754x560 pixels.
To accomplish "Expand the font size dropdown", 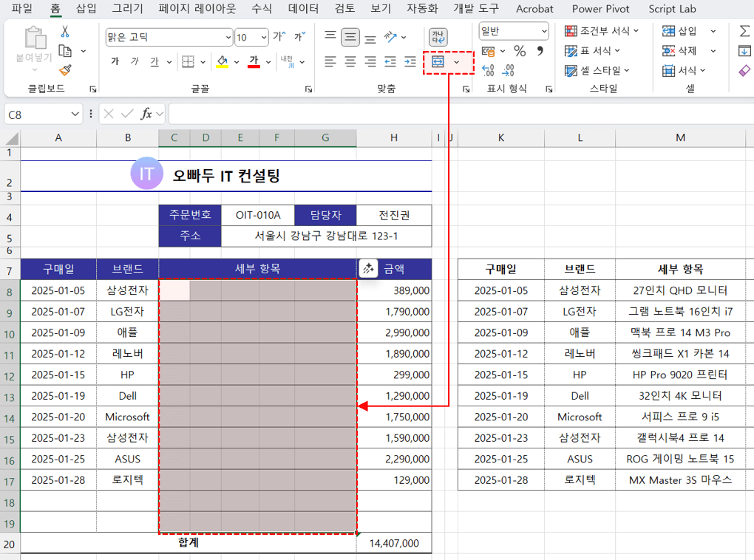I will click(262, 37).
